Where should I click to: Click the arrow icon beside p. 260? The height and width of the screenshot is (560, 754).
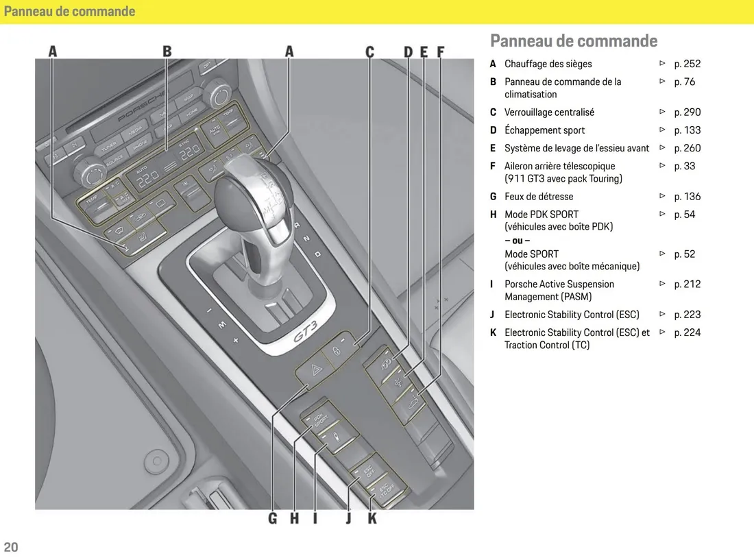pyautogui.click(x=662, y=147)
